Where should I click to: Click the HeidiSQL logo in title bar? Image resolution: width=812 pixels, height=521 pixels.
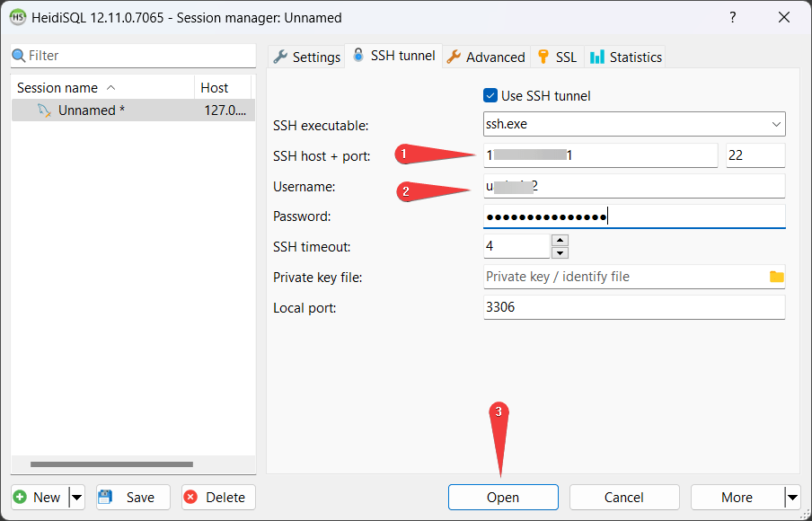click(x=17, y=17)
